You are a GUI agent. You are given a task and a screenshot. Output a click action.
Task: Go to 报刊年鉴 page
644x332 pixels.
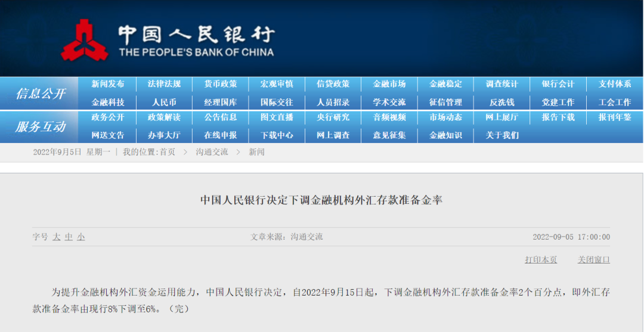[615, 117]
